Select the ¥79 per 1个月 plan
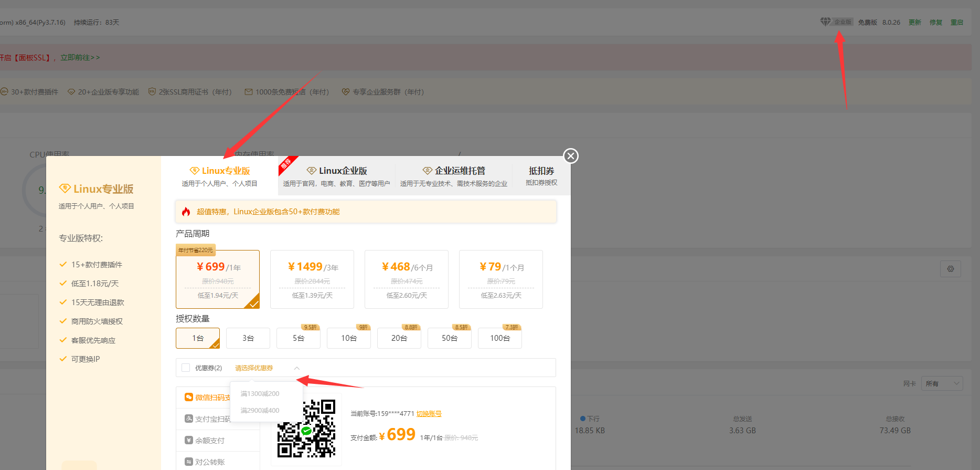980x470 pixels. (x=501, y=279)
